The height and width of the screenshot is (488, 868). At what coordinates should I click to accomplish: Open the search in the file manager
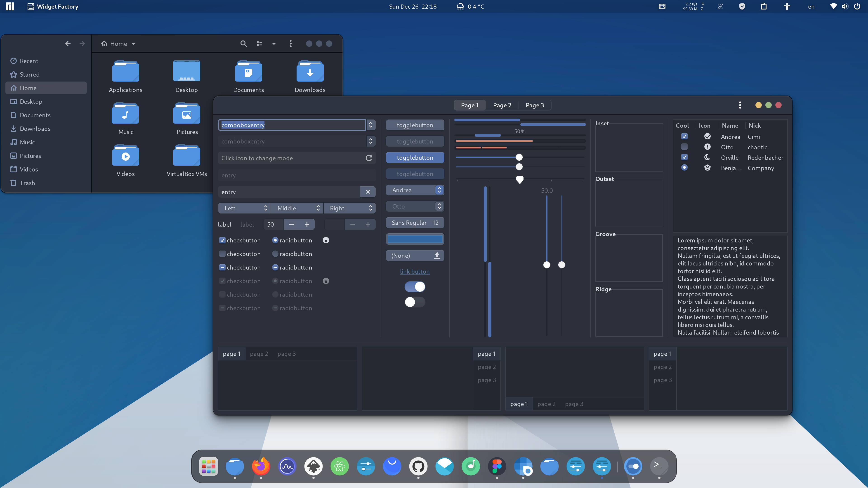(x=243, y=43)
